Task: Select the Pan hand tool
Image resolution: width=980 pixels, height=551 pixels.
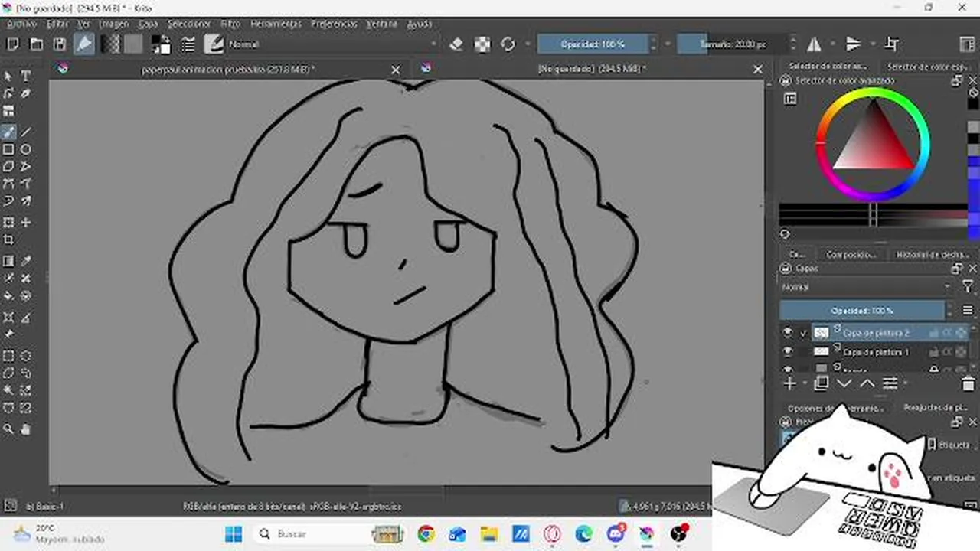Action: coord(25,429)
